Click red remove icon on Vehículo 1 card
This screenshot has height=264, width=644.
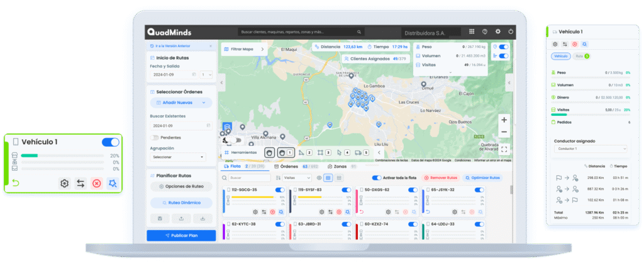pos(96,183)
